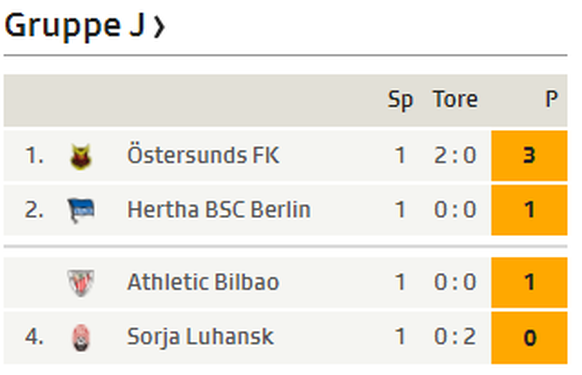Click the orange points cell showing 3
Image resolution: width=582 pixels, height=375 pixels.
point(529,156)
